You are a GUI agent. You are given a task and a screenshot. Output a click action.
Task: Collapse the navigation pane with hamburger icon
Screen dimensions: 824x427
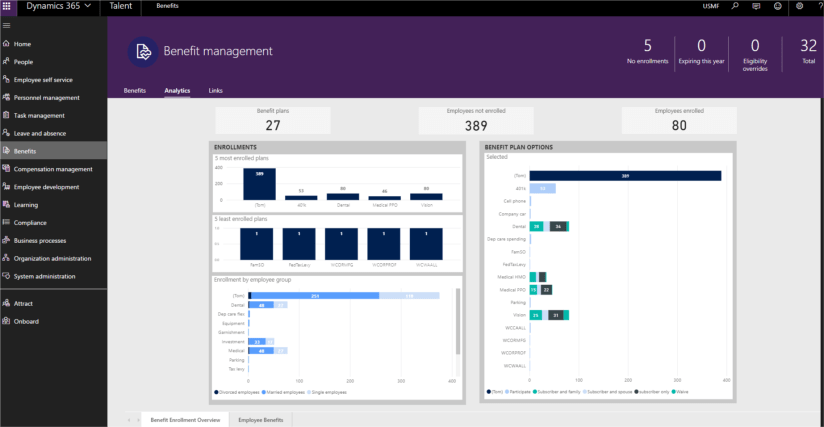[7, 25]
